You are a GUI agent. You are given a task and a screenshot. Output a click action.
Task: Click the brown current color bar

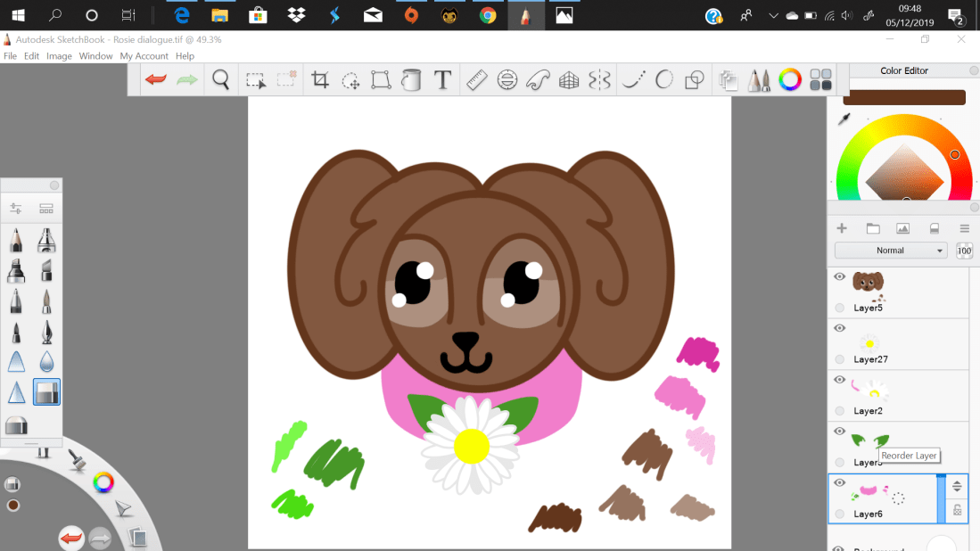904,97
